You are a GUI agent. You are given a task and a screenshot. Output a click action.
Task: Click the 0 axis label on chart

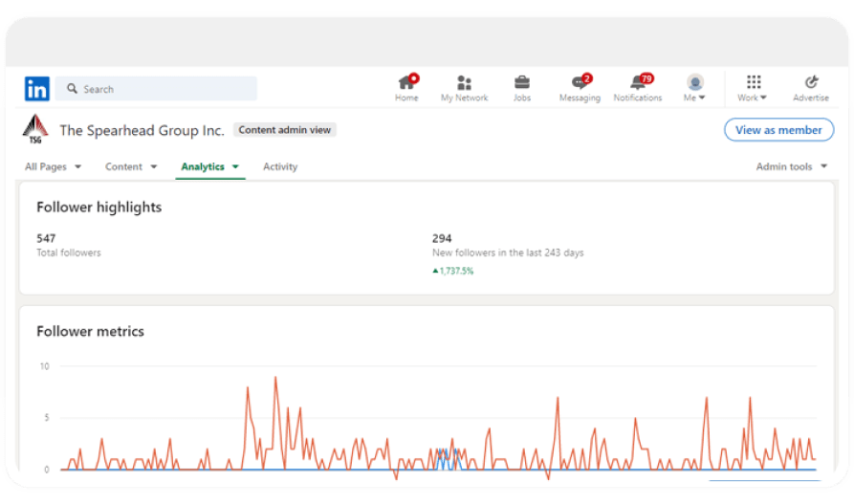(47, 470)
